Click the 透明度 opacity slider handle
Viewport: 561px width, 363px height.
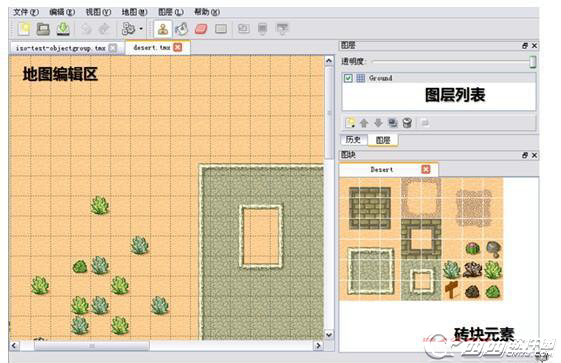click(532, 62)
